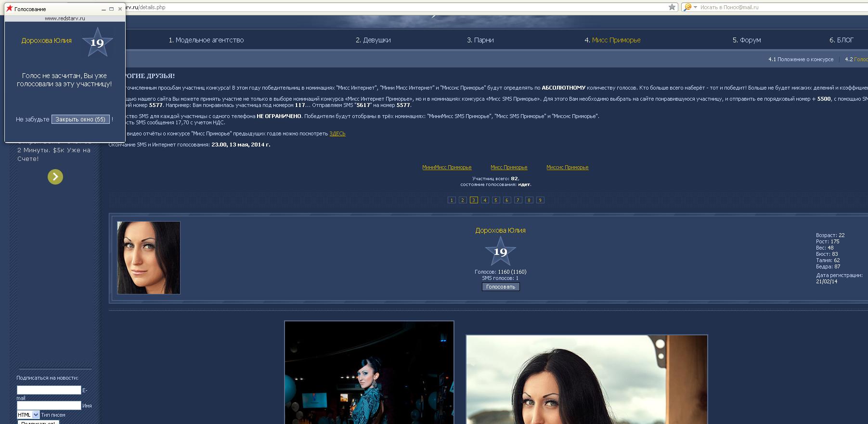The height and width of the screenshot is (424, 868).
Task: Click the 'Голосов: 1160 (1160)' vote count
Action: (x=501, y=272)
